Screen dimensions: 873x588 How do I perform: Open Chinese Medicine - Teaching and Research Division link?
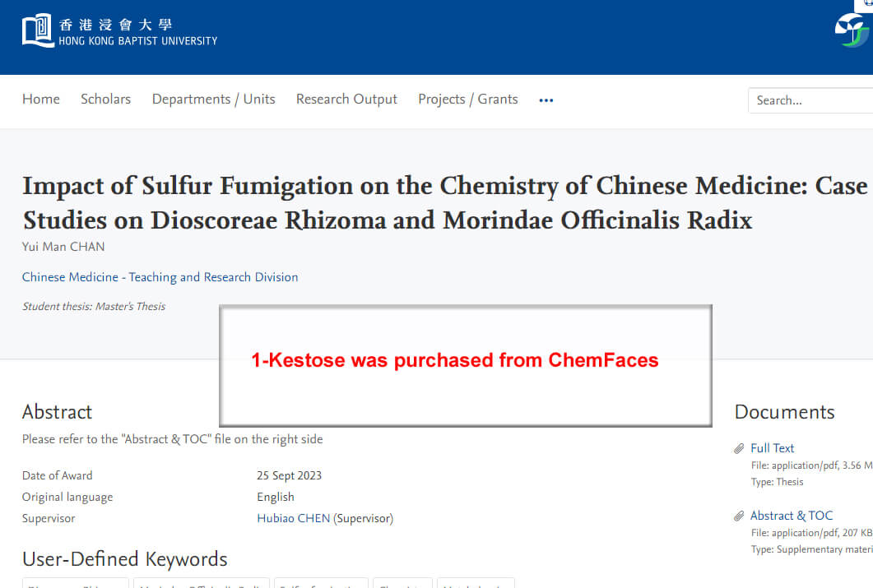coord(160,277)
